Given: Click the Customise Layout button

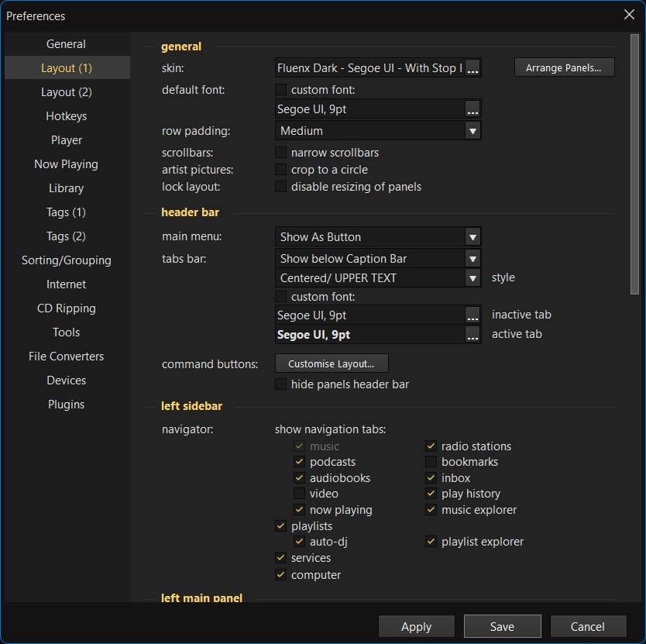Looking at the screenshot, I should pos(332,363).
